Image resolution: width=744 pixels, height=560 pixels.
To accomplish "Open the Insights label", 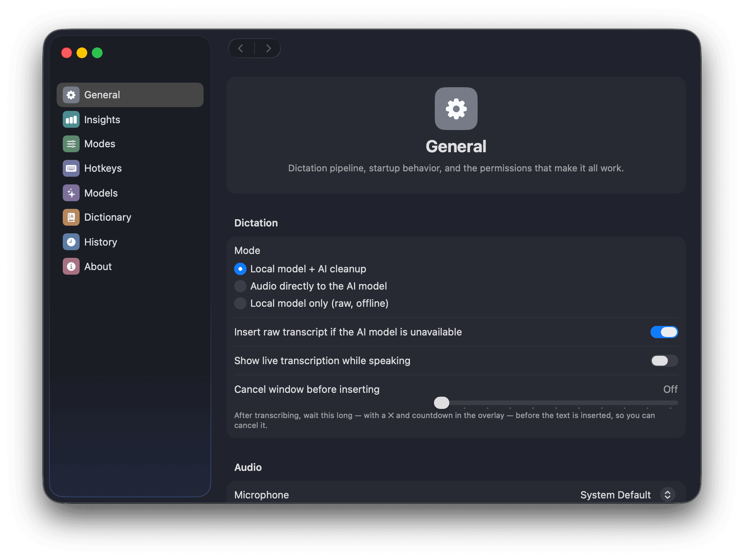I will point(102,120).
